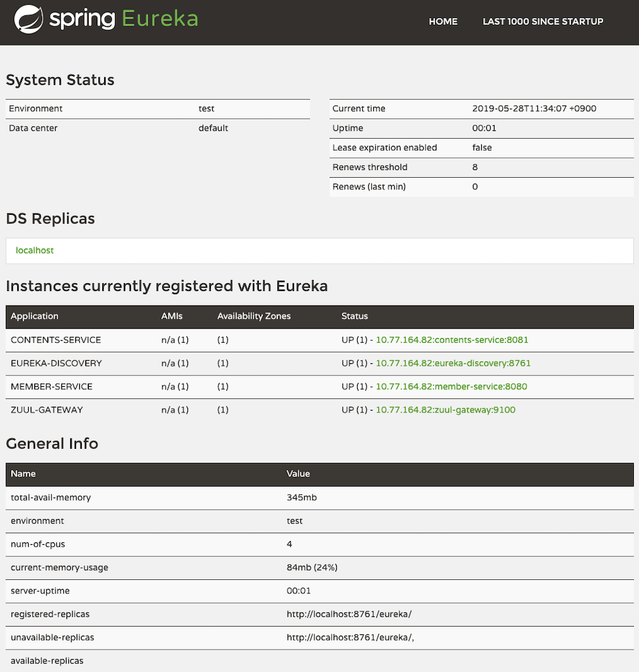Click the Status column header
The image size is (639, 672).
[355, 316]
